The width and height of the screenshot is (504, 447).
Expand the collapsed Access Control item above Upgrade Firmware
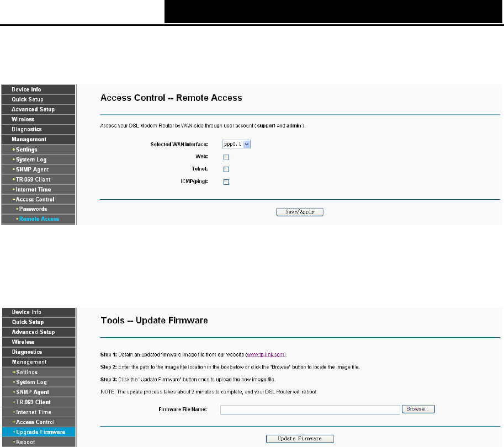coord(35,422)
